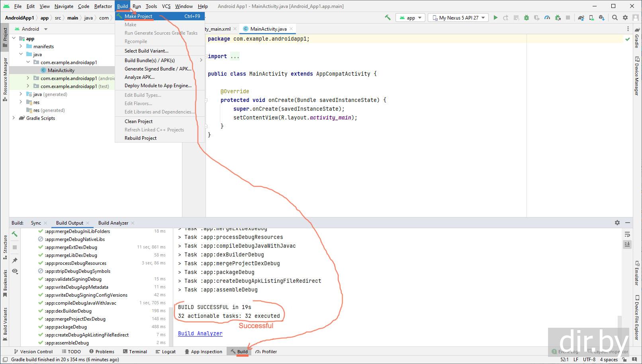Toggle scroll to end of output
Screen dimensions: 642x364
tap(627, 244)
